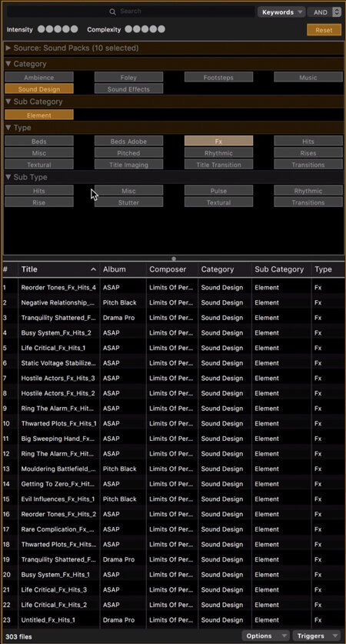The width and height of the screenshot is (346, 644).
Task: Click the Title sort ascending arrow
Action: point(93,269)
